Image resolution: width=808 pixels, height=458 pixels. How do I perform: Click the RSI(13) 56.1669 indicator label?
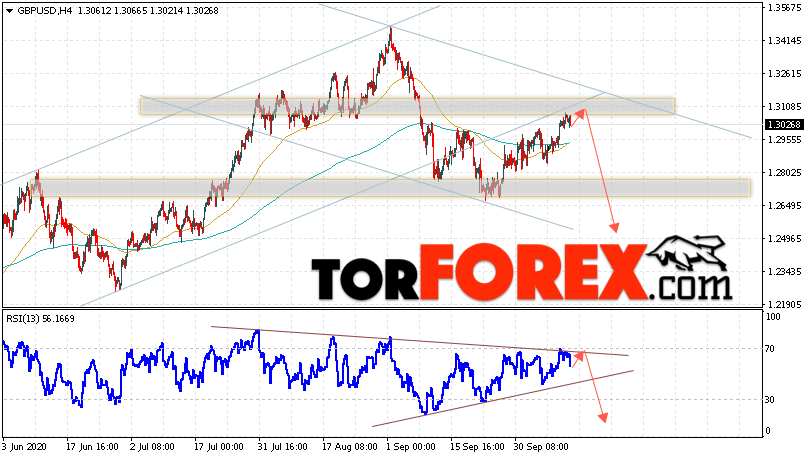pyautogui.click(x=40, y=319)
